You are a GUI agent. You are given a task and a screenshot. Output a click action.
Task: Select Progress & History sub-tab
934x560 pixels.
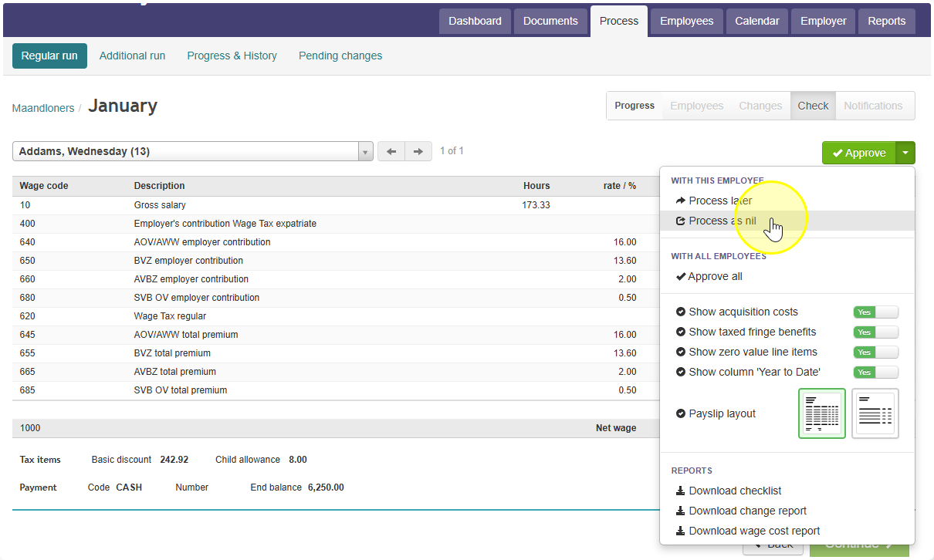point(232,56)
